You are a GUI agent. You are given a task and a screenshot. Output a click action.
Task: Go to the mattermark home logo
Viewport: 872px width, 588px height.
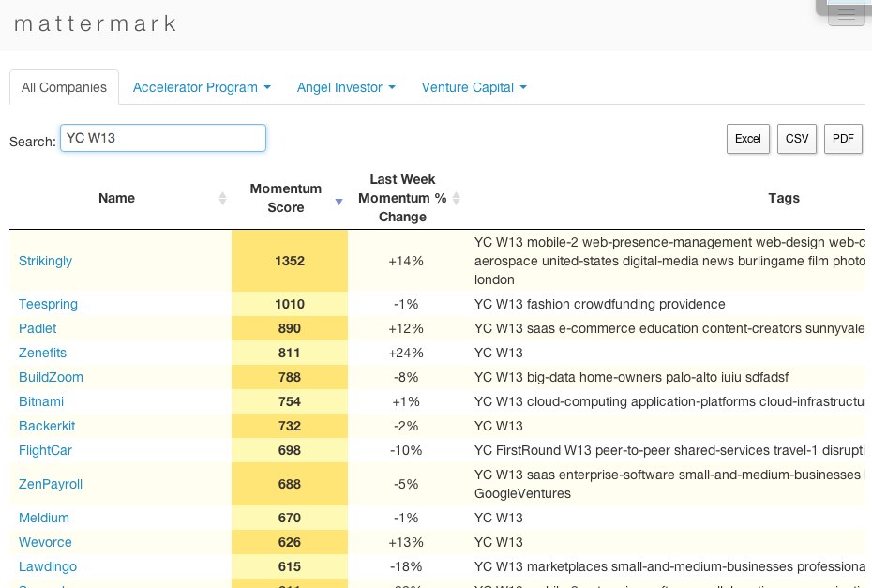click(x=95, y=23)
